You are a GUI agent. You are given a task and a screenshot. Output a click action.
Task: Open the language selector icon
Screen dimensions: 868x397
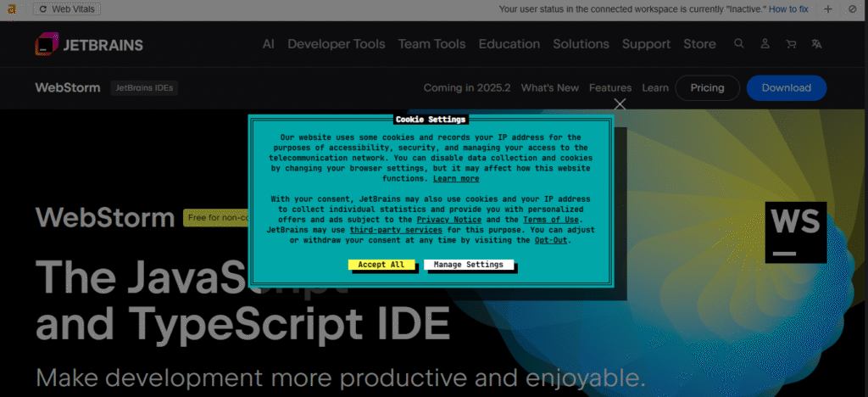[816, 44]
